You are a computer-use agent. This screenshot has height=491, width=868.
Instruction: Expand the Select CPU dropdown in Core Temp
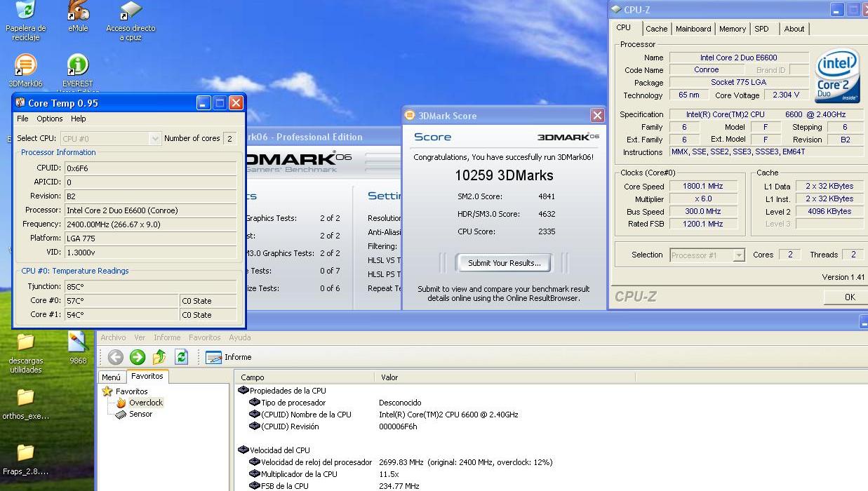[155, 139]
